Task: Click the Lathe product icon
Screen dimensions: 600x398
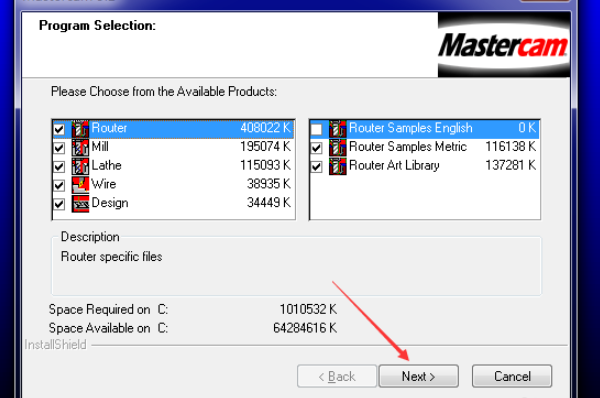Action: (80, 166)
